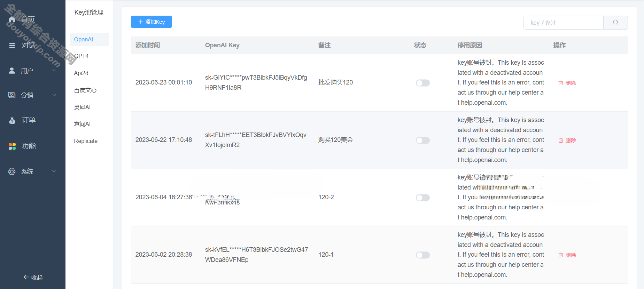
Task: Delete the 批发购买120 key row
Action: click(567, 83)
